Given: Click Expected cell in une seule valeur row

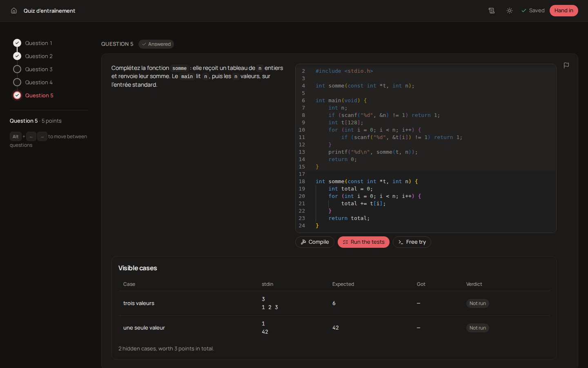Looking at the screenshot, I should point(336,328).
